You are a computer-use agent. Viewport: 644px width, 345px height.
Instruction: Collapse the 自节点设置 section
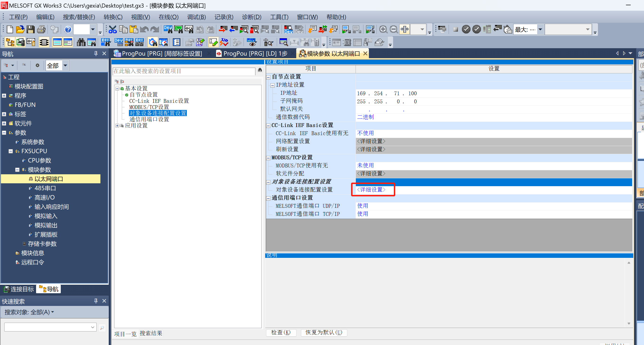point(268,77)
